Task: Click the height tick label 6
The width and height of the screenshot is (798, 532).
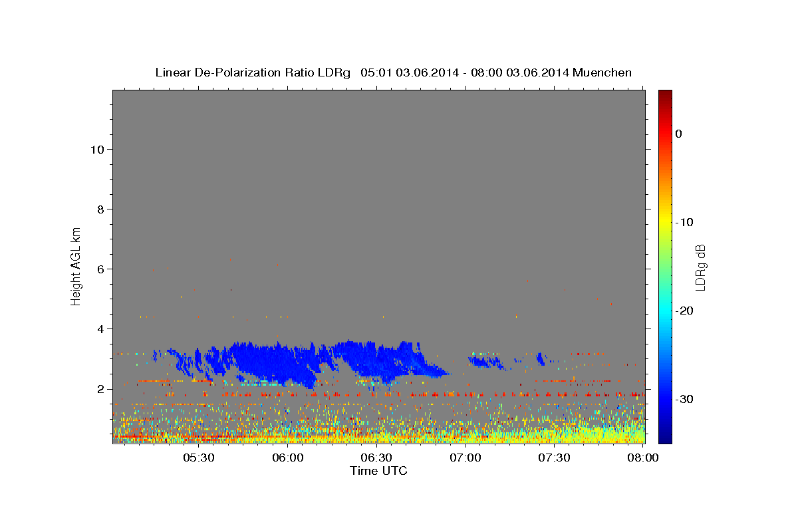Action: pyautogui.click(x=100, y=269)
